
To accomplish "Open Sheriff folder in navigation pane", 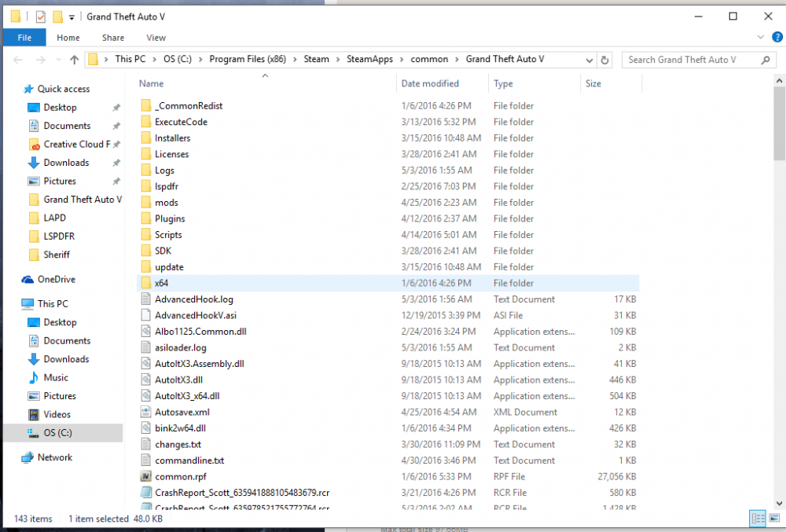I will (x=57, y=255).
